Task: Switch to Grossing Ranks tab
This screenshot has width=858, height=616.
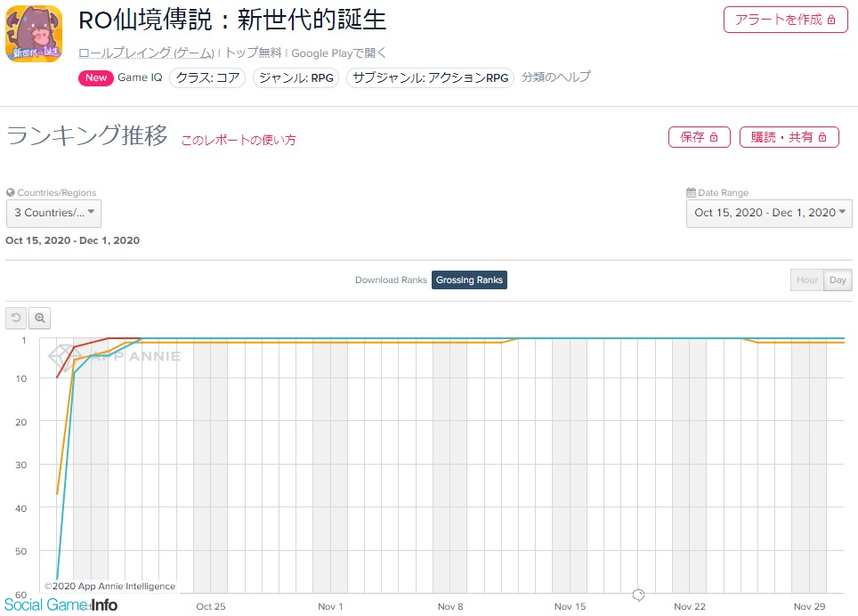Action: pyautogui.click(x=469, y=280)
